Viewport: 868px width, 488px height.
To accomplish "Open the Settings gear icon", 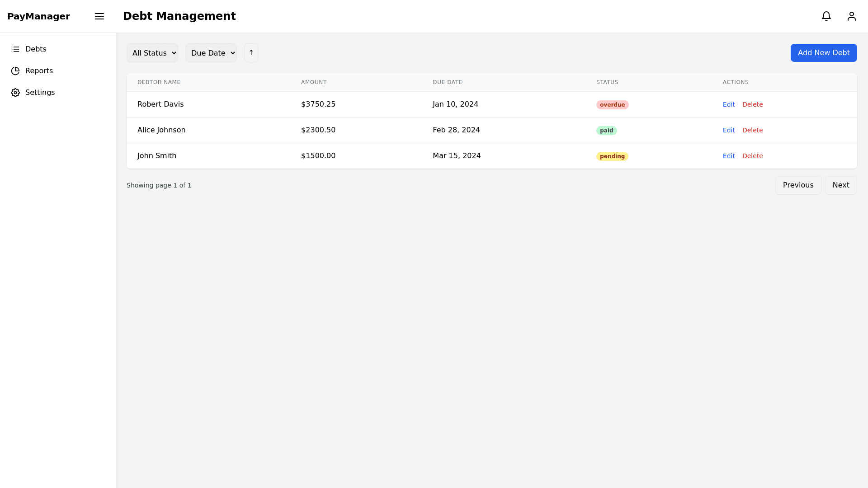I will [15, 92].
